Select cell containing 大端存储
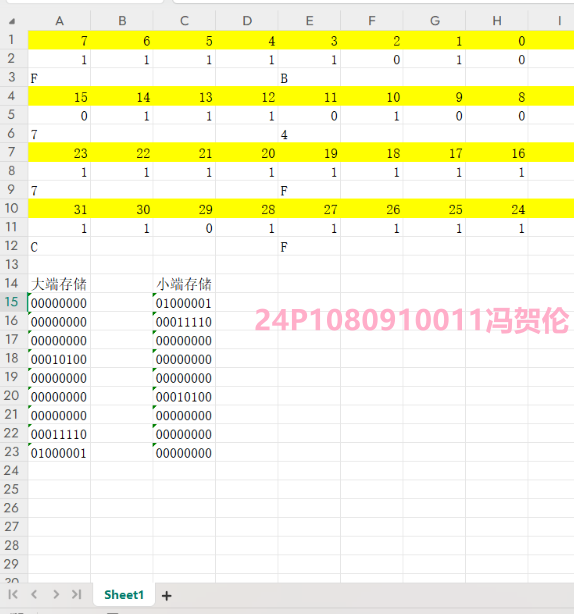574x614 pixels. coord(59,284)
